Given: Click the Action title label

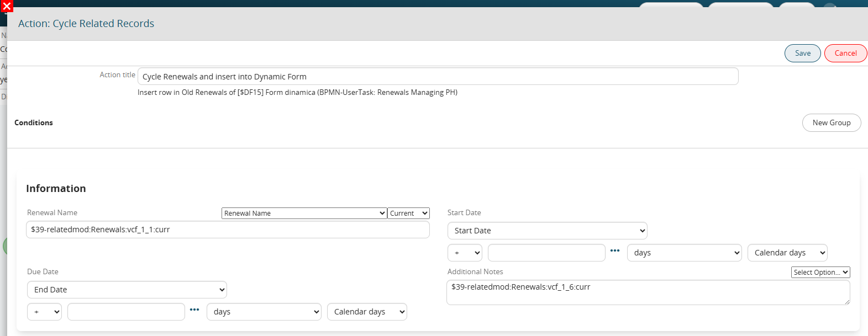Looking at the screenshot, I should coord(117,74).
